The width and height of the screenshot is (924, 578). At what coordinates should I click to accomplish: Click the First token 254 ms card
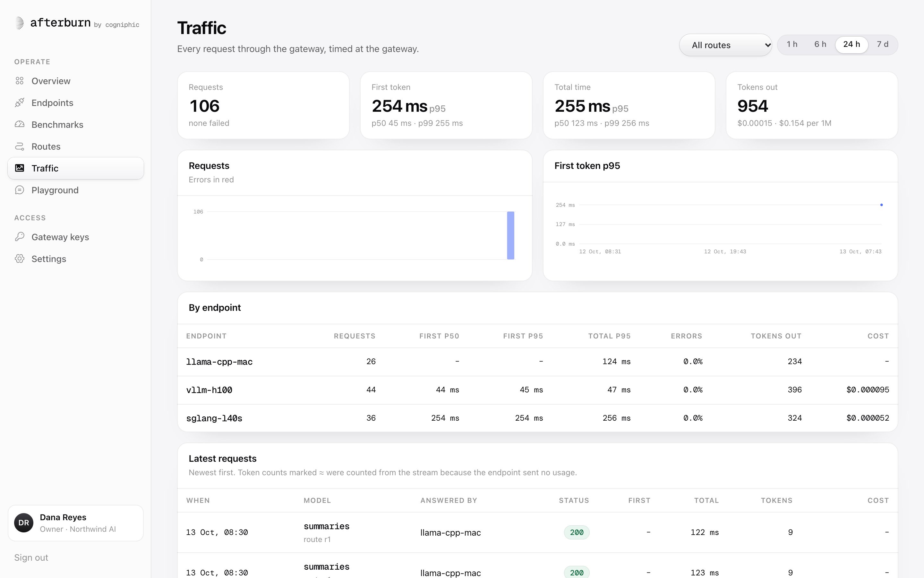coord(446,105)
